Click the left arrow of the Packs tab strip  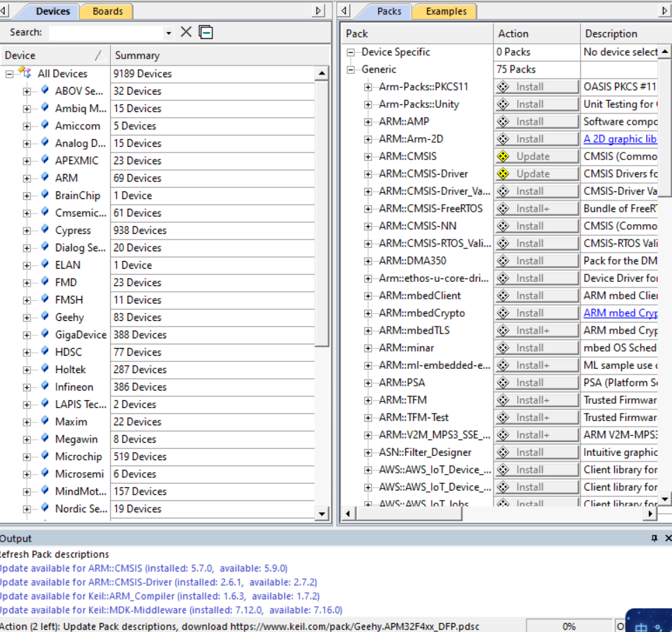(344, 10)
